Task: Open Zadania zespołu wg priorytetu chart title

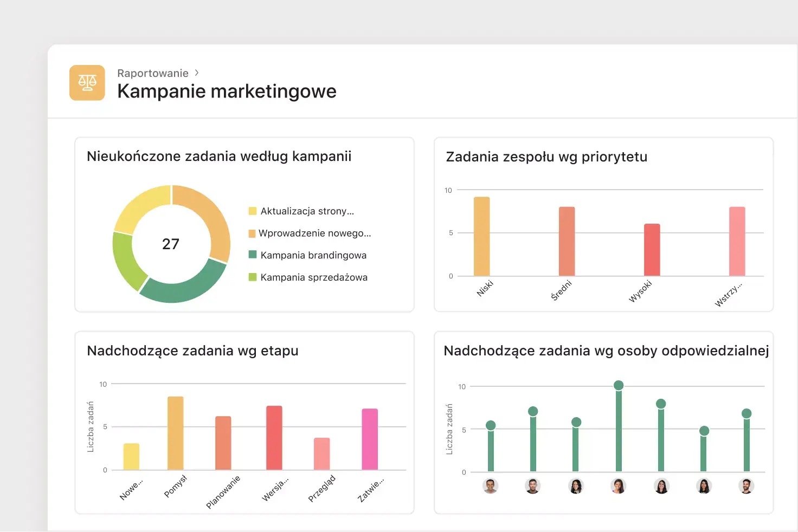Action: tap(546, 157)
